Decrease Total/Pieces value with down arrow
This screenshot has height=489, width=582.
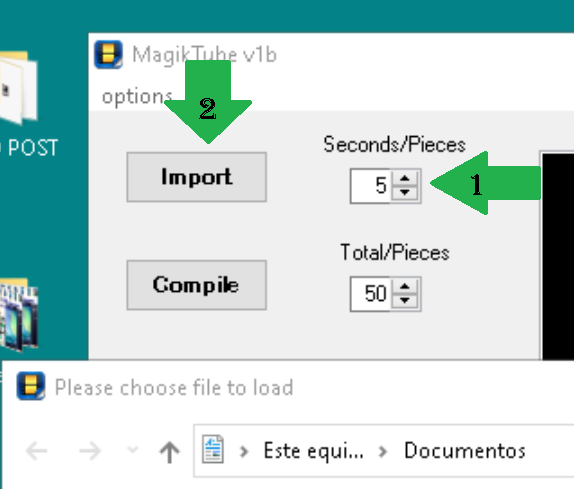(405, 300)
